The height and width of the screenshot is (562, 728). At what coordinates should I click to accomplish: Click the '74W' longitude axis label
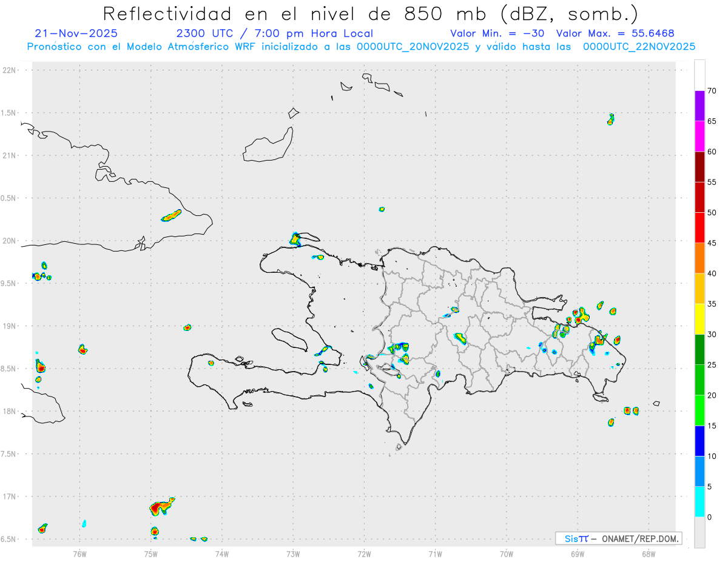222,553
